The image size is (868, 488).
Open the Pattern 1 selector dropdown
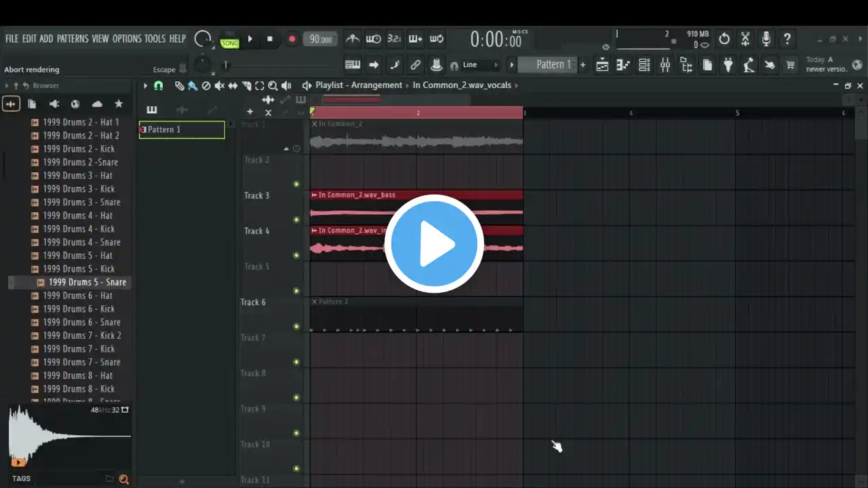(x=553, y=65)
